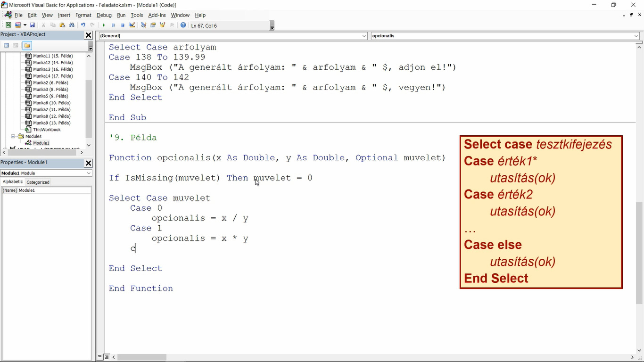Open VBA Help from the toolbar
Viewport: 644px width, 362px height.
[x=182, y=25]
